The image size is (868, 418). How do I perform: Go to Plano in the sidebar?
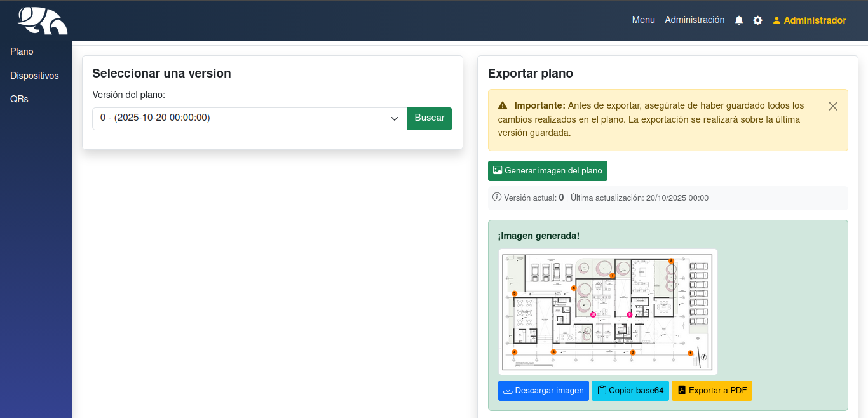click(22, 51)
